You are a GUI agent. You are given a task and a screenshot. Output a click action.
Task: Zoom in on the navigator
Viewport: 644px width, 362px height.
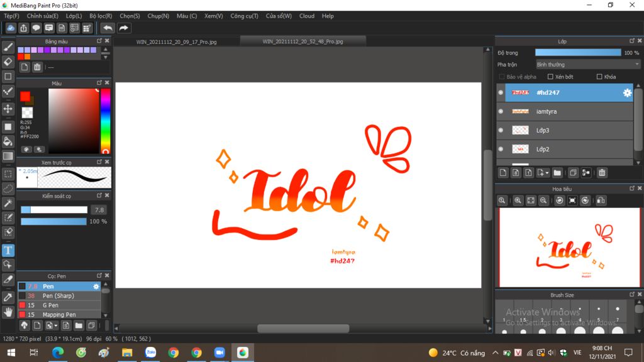(518, 200)
